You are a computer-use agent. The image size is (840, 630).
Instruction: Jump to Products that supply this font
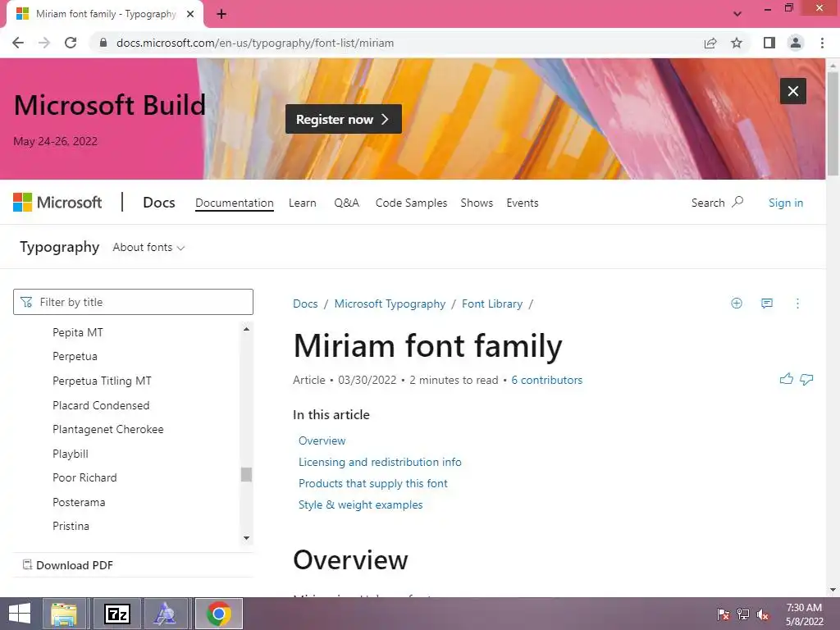pyautogui.click(x=373, y=483)
